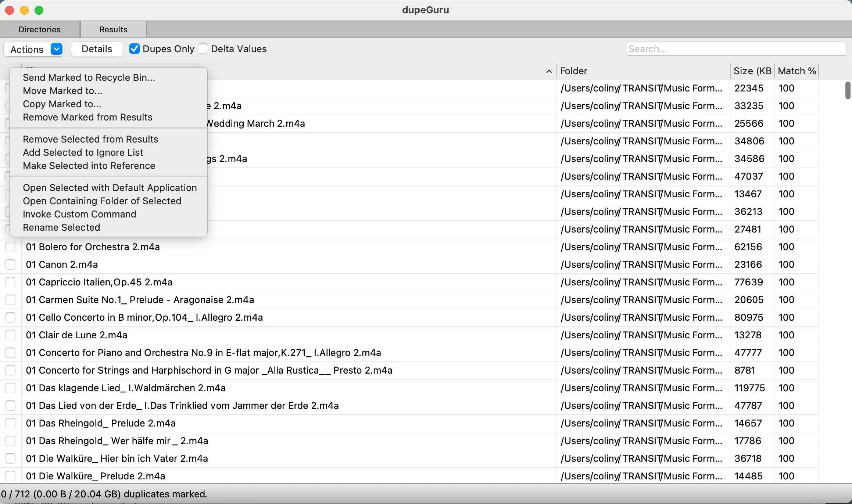Click inside the Search field
This screenshot has width=852, height=504.
pyautogui.click(x=736, y=49)
